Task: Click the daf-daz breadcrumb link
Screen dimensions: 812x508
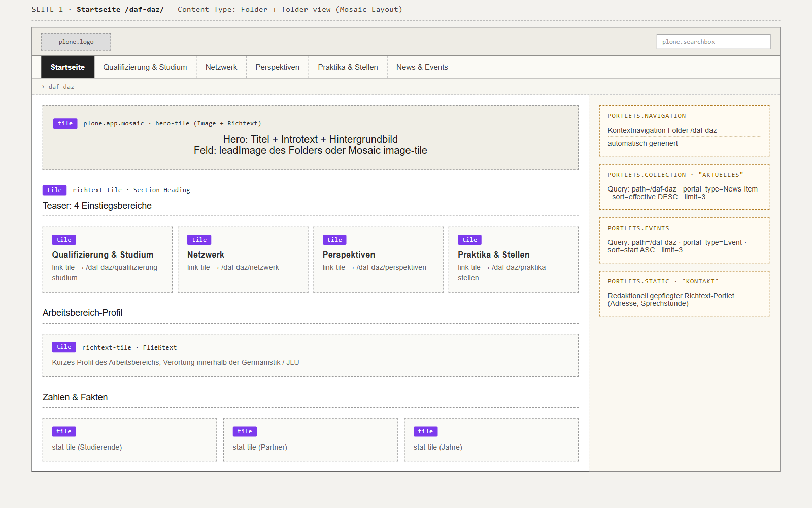Action: [x=61, y=87]
